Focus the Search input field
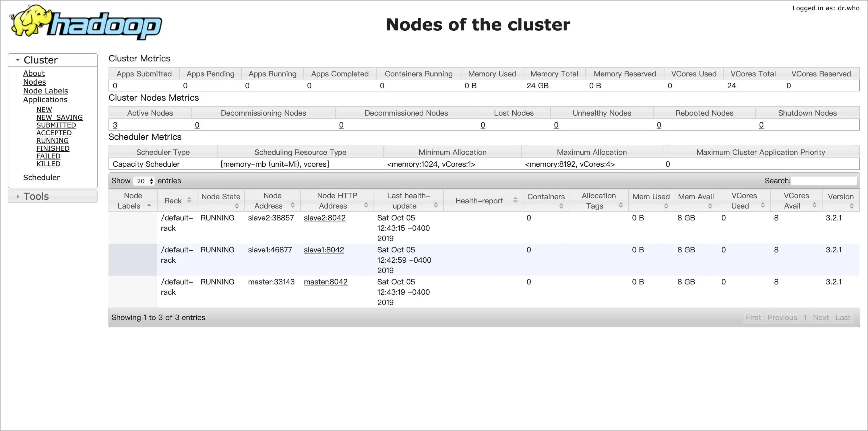Screen dimensions: 868x431 (x=824, y=181)
